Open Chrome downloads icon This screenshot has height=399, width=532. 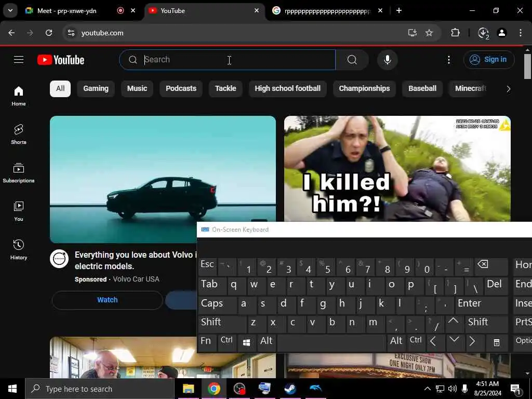point(483,33)
